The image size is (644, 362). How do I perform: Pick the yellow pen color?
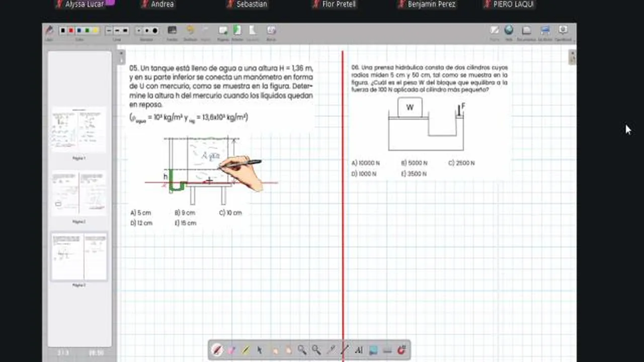click(95, 31)
